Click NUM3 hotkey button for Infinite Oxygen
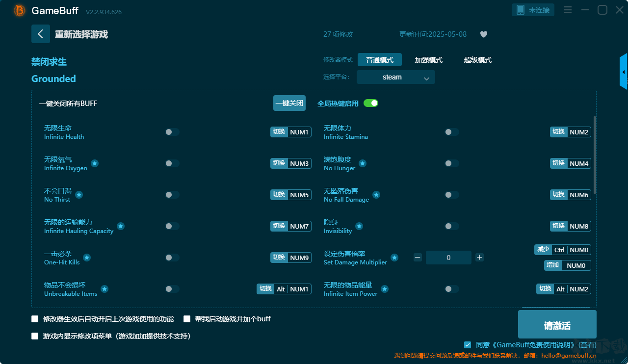Image resolution: width=628 pixels, height=364 pixels. click(291, 163)
